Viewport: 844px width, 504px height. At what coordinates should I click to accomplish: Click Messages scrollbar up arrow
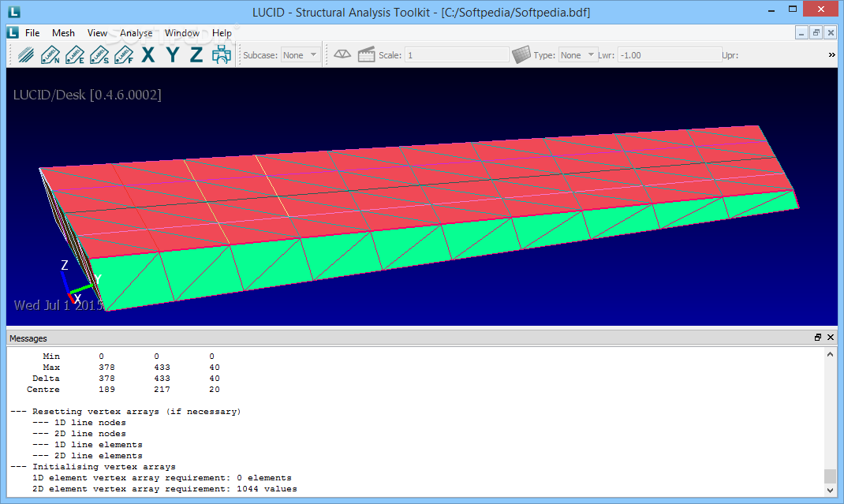[830, 354]
